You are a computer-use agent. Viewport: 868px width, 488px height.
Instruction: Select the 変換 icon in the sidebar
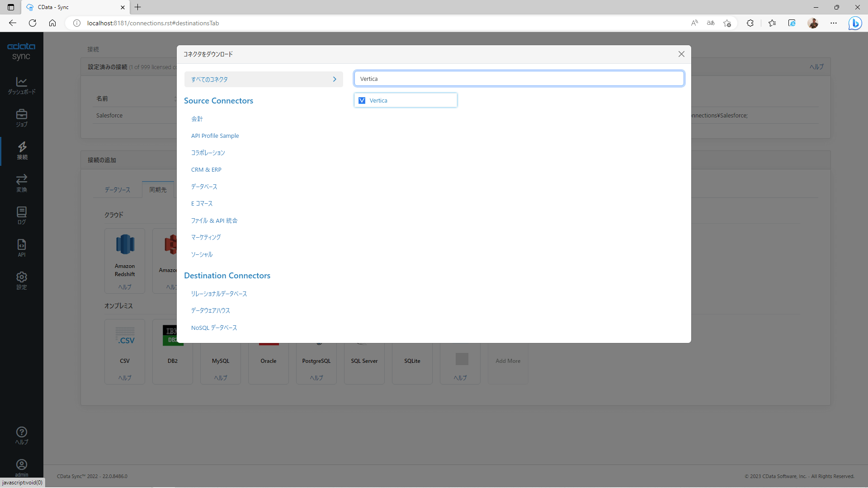coord(21,183)
